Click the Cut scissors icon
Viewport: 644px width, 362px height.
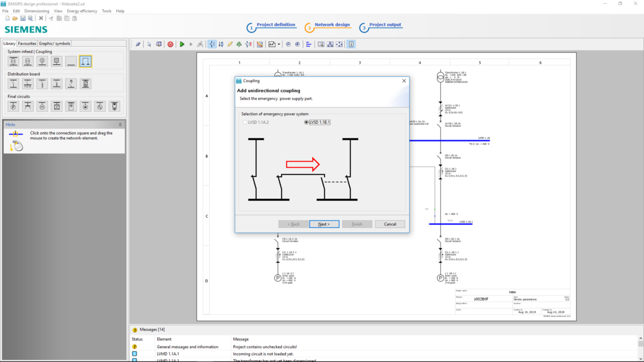click(x=52, y=18)
